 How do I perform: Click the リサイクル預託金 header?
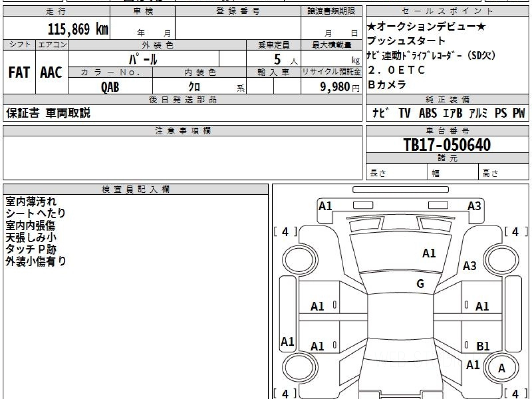(x=331, y=72)
